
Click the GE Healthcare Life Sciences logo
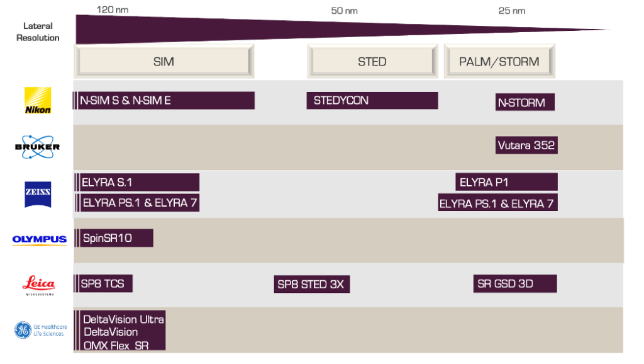[41, 330]
